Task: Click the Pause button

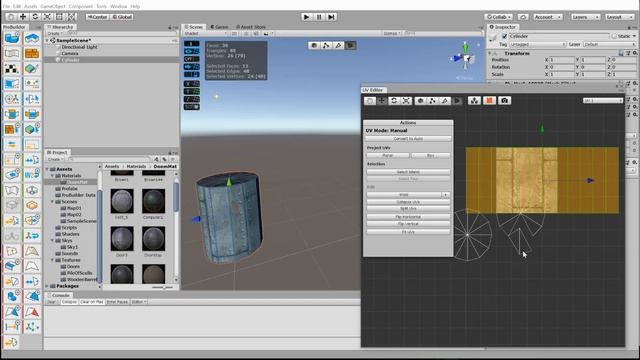Action: coord(319,17)
